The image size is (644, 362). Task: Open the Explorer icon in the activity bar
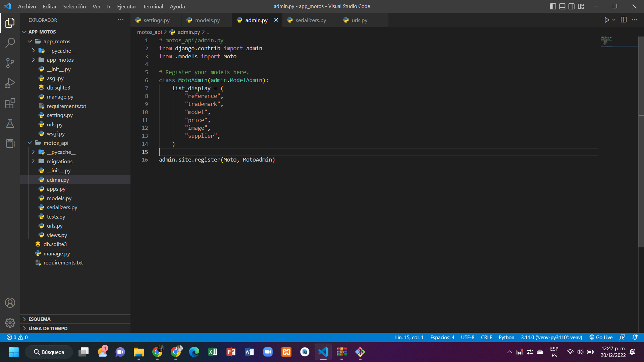pos(10,22)
